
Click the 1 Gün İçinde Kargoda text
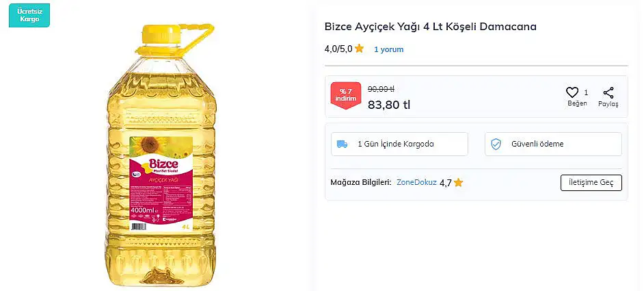point(396,144)
